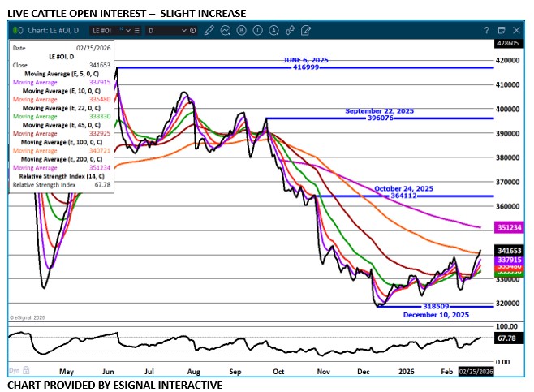The height and width of the screenshot is (392, 534).
Task: Toggle the lock icon next to Dyn
Action: pos(26,370)
